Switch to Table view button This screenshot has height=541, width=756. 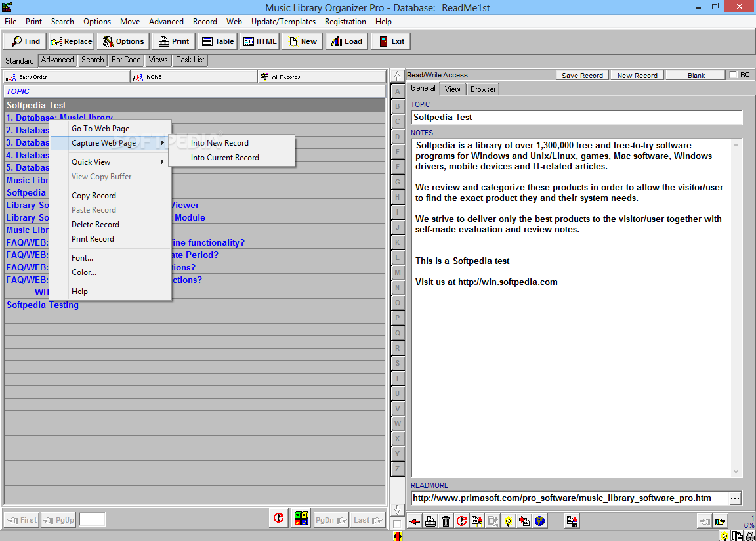[x=217, y=41]
